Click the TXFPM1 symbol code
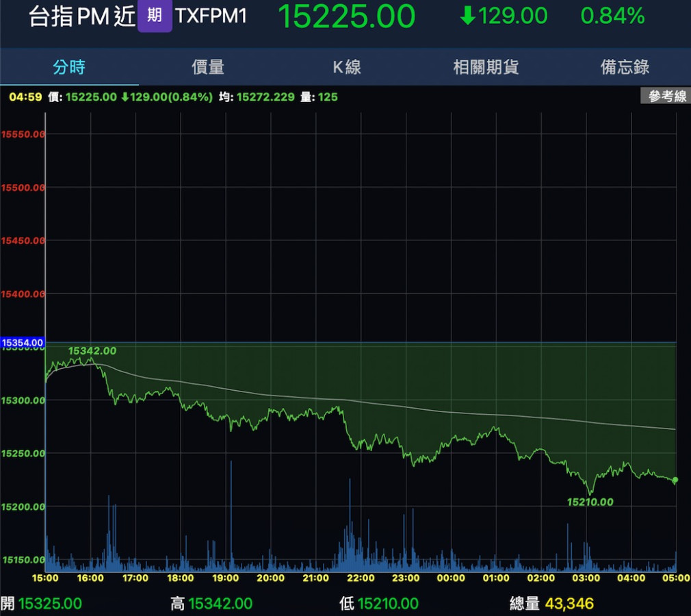 tap(211, 16)
